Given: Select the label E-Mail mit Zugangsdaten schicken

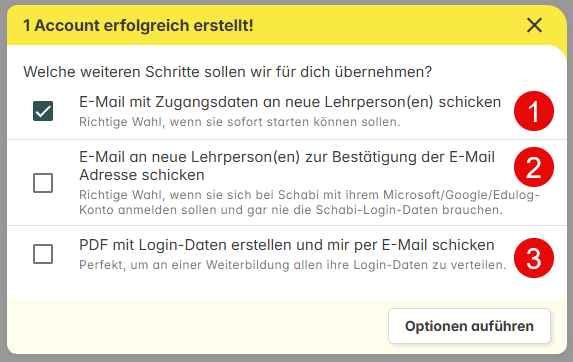Looking at the screenshot, I should (290, 102).
